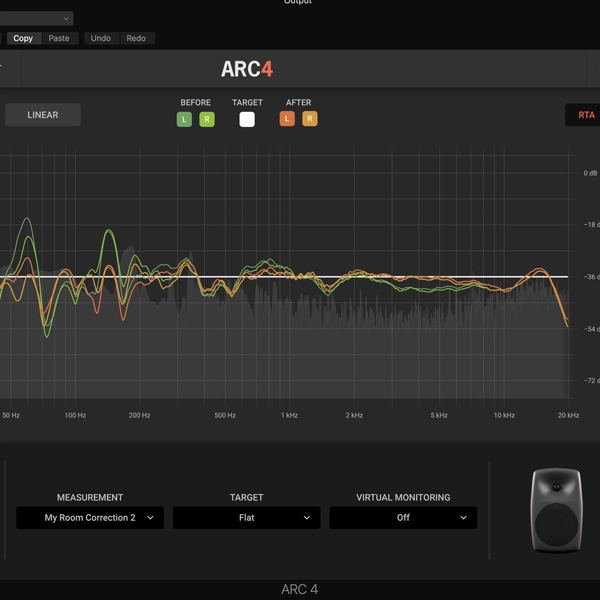
Task: Click the 100 Hz frequency axis label
Action: point(75,415)
